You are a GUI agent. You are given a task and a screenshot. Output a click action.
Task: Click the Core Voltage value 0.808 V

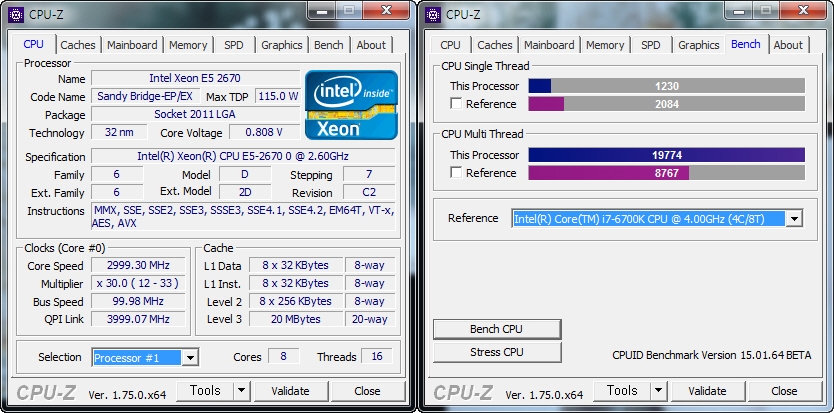pyautogui.click(x=264, y=132)
